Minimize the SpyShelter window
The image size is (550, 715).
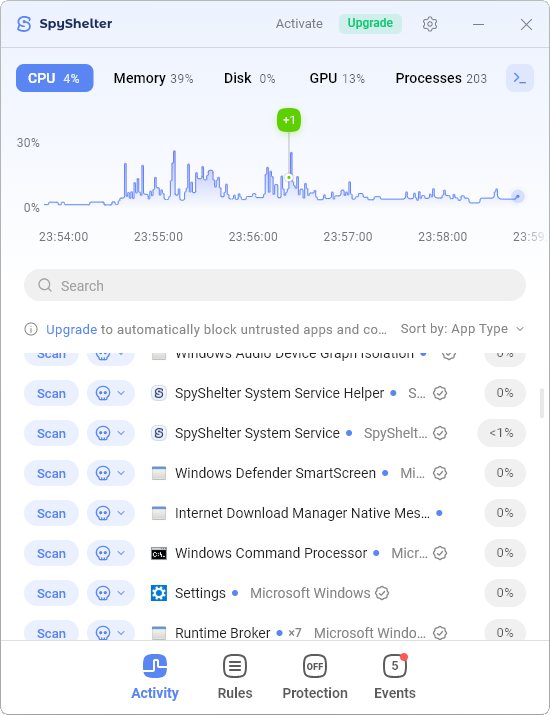(x=478, y=24)
